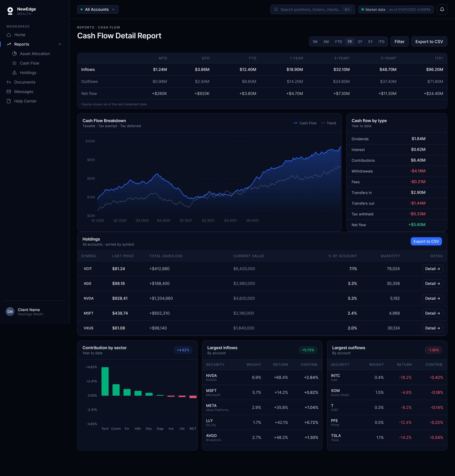Open notifications with the bell icon
This screenshot has width=455, height=476.
click(x=442, y=9)
